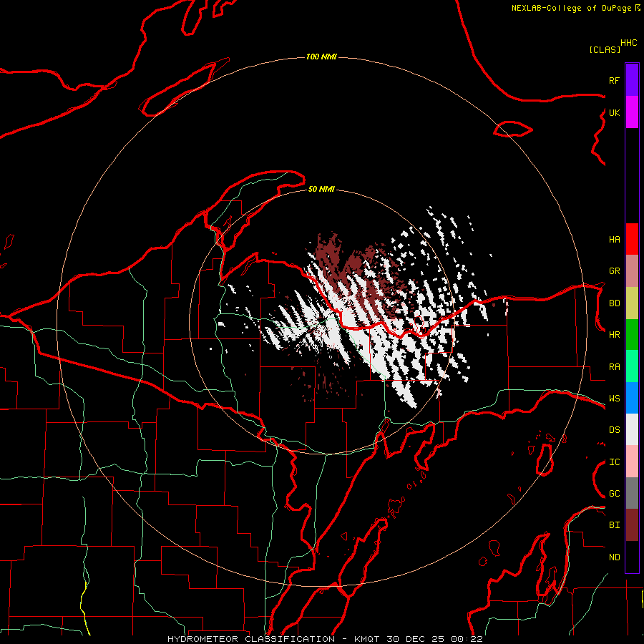
Task: Click the white DS legend swatch
Action: click(632, 429)
